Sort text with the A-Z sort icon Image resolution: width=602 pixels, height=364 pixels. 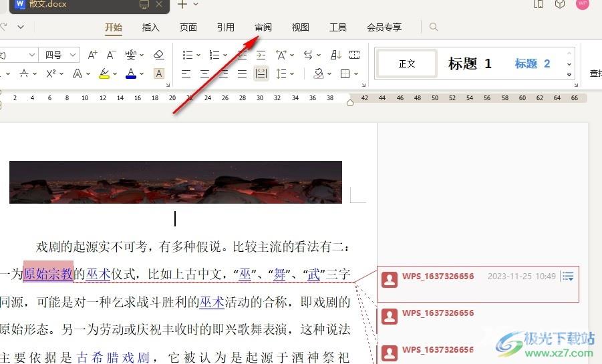pyautogui.click(x=335, y=55)
